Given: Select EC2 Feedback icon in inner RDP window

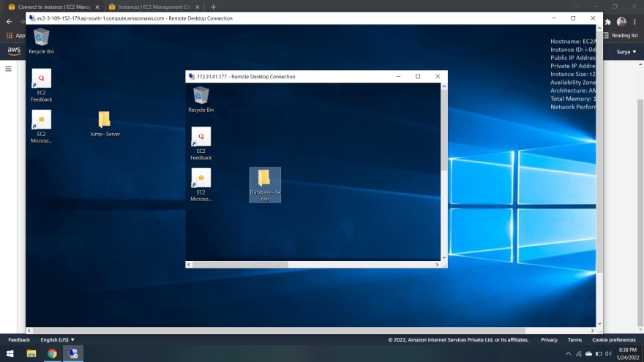Looking at the screenshot, I should (x=201, y=143).
